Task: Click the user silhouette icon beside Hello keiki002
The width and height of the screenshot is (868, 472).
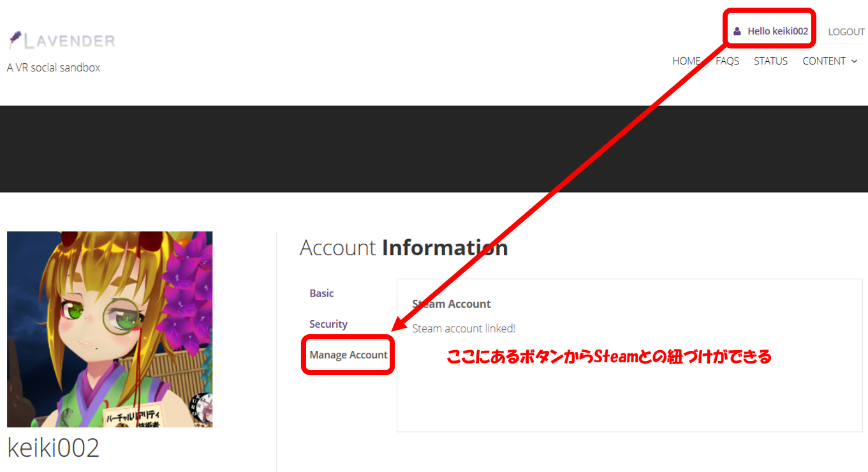Action: [x=737, y=31]
